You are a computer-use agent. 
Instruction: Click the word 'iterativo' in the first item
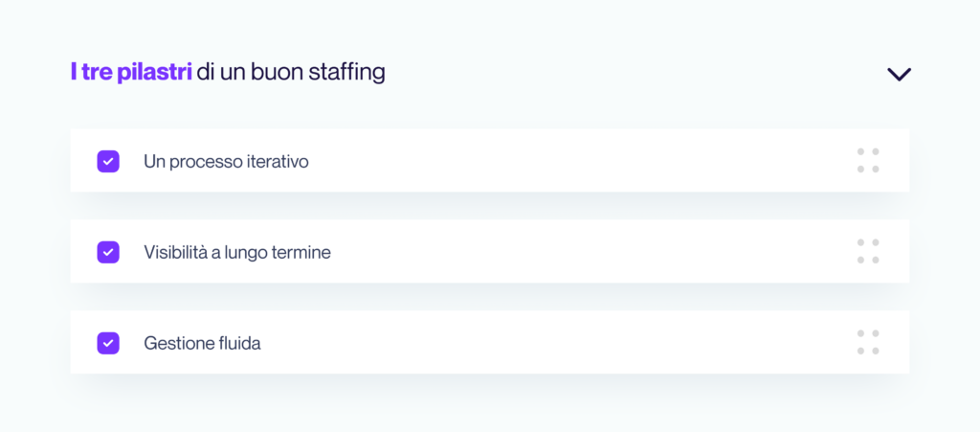pyautogui.click(x=278, y=162)
